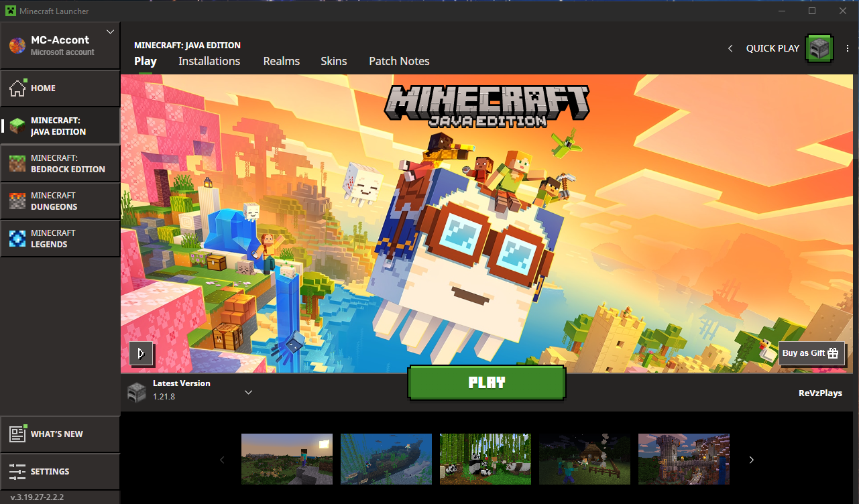Open the Patch Notes tab
Screen dimensions: 859x504
coord(399,61)
